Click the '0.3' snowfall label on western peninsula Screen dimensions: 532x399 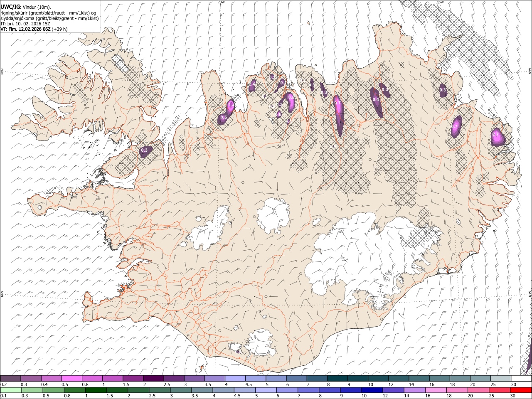click(x=144, y=150)
